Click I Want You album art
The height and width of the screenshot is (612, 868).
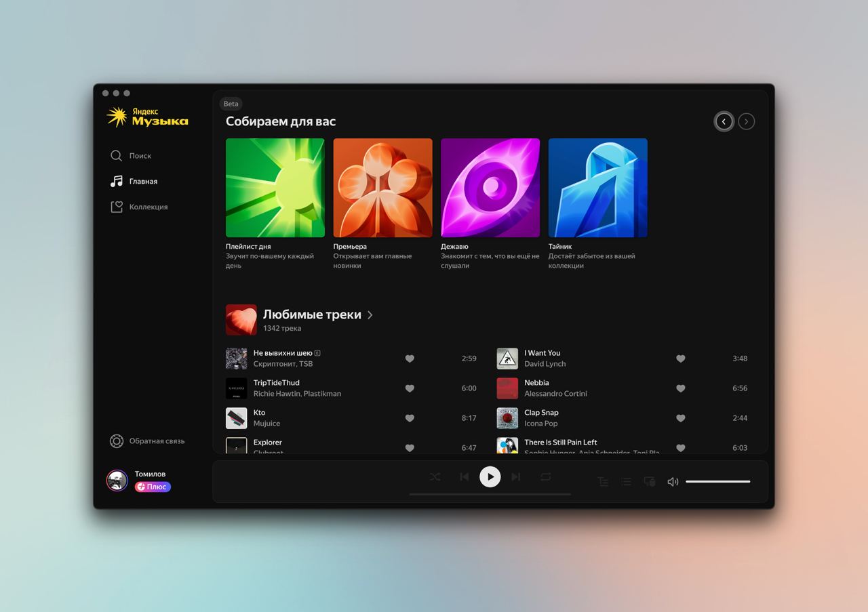point(507,359)
